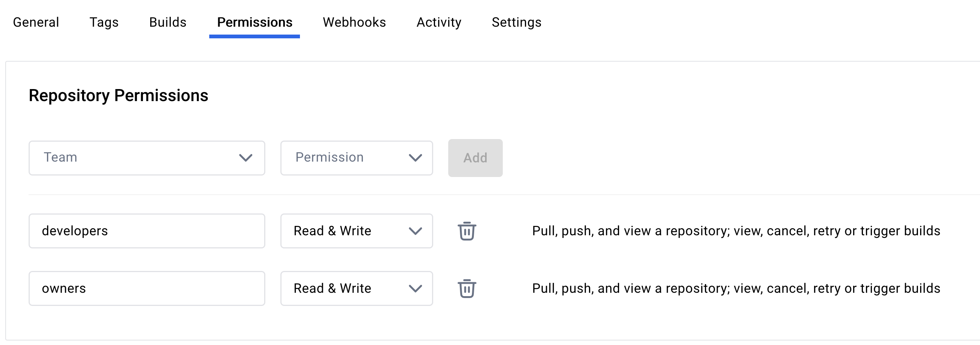Click the Repository Permissions heading
The height and width of the screenshot is (345, 980).
tap(118, 95)
